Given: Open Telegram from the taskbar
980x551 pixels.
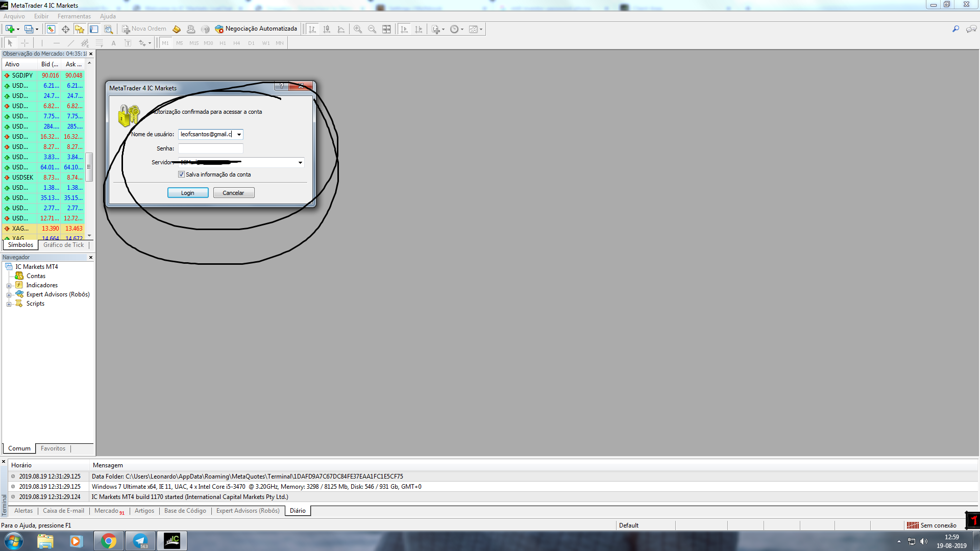Looking at the screenshot, I should 140,541.
